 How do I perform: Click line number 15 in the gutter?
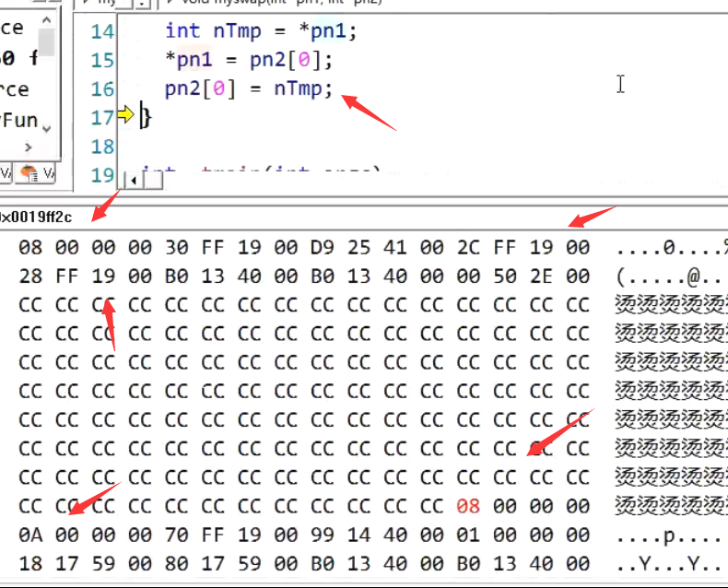102,61
